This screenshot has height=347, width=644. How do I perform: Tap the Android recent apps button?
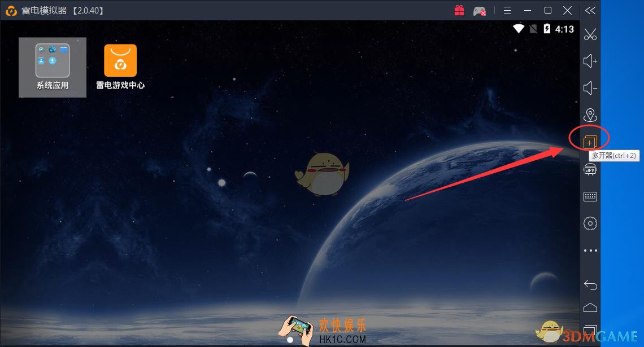590,330
